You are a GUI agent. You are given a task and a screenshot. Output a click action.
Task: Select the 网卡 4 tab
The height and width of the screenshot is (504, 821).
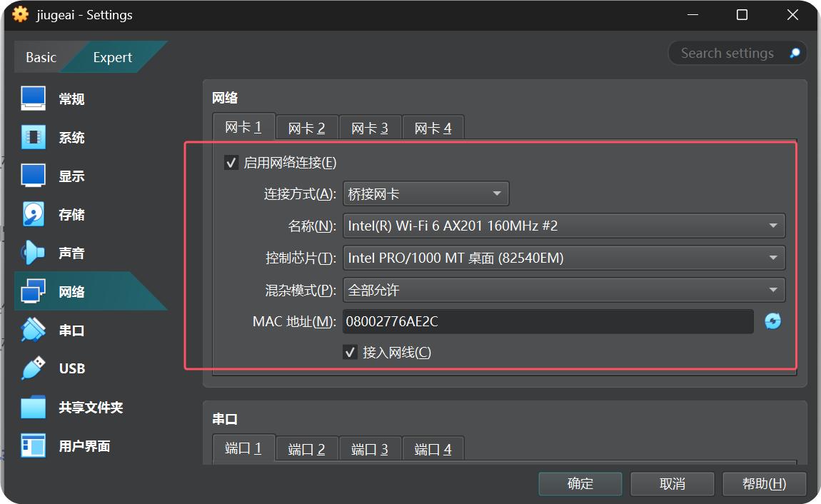[x=433, y=128]
